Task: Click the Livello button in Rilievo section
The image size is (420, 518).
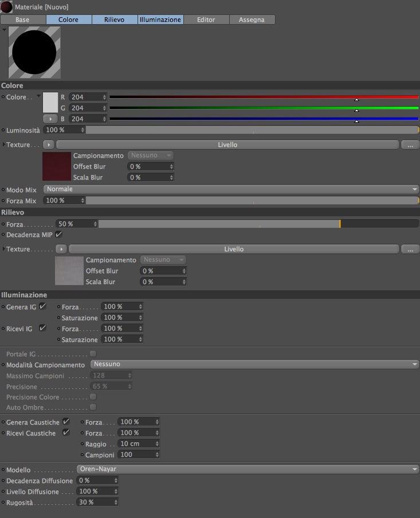Action: point(234,249)
